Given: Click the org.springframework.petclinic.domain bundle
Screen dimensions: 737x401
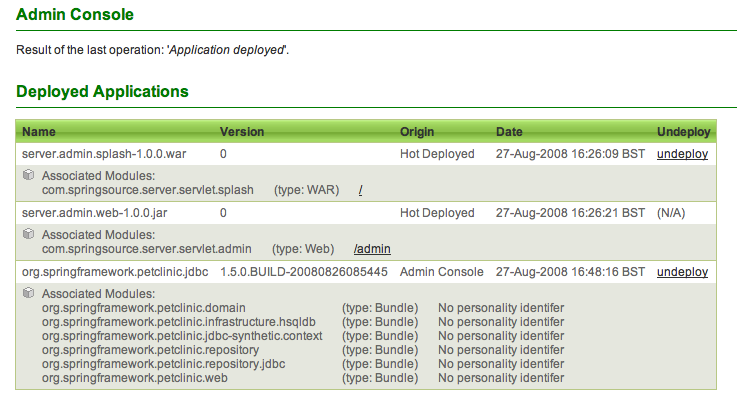Looking at the screenshot, I should pyautogui.click(x=143, y=308).
